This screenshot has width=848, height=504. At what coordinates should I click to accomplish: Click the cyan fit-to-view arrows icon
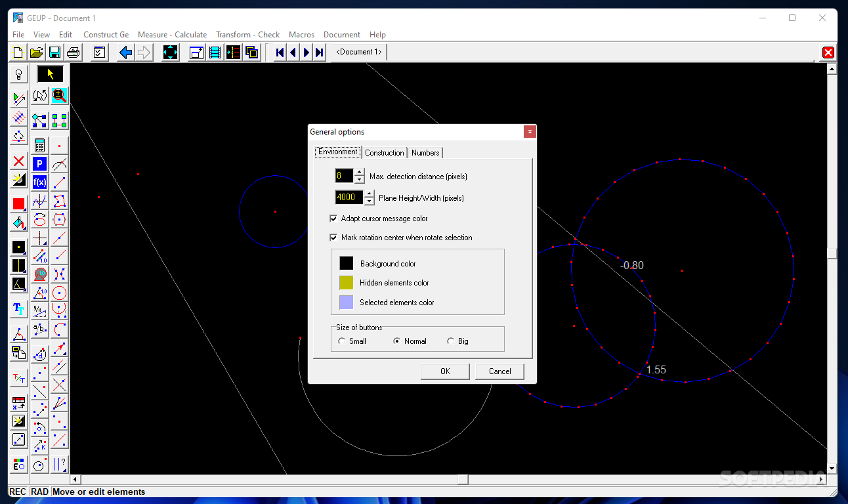(170, 52)
